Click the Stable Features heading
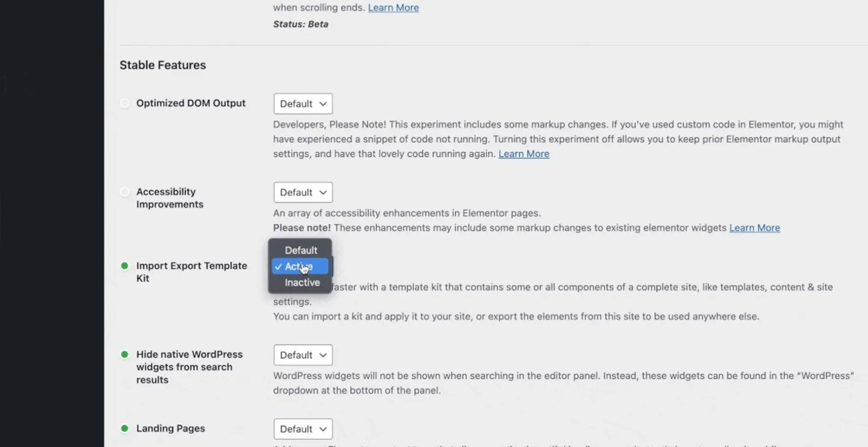 (x=163, y=65)
